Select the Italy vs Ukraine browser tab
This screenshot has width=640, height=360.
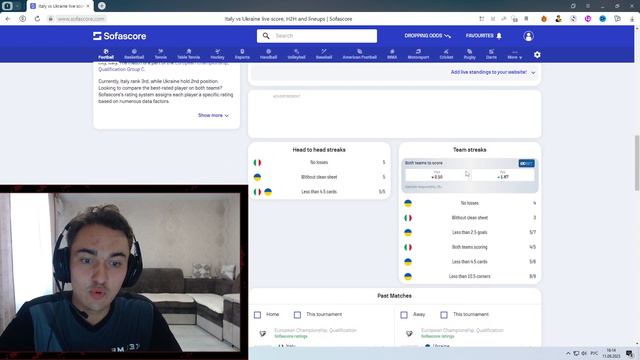point(60,6)
